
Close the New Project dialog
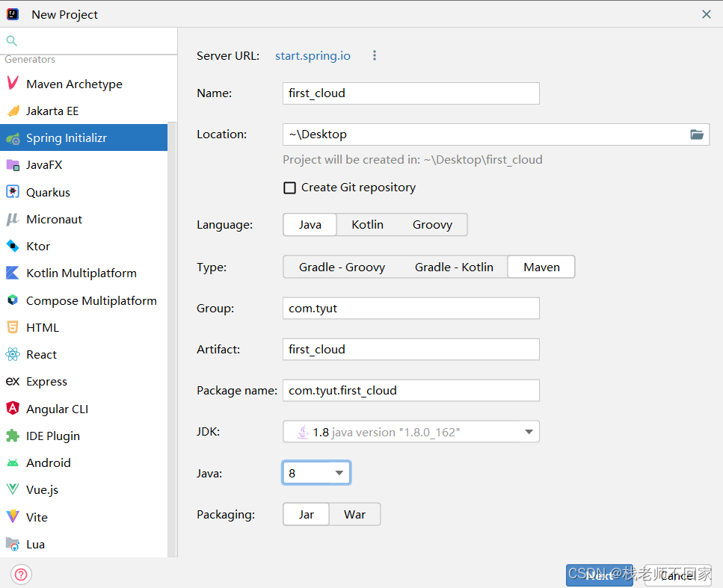[x=707, y=14]
